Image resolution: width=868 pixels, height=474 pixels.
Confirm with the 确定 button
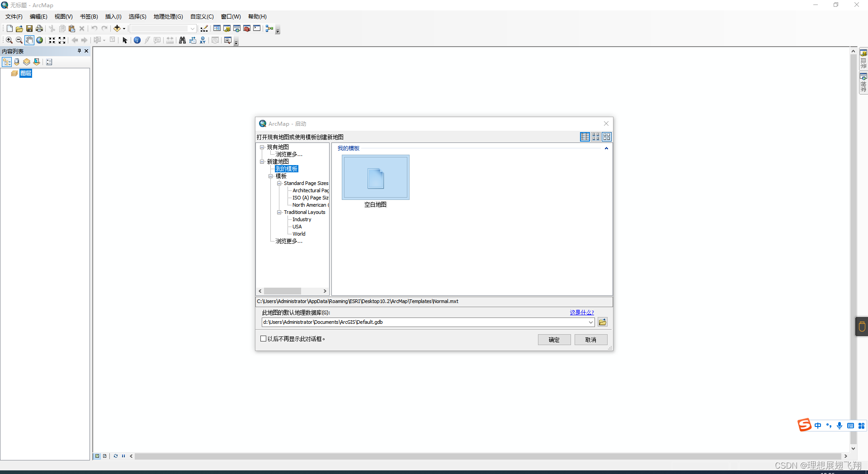[554, 340]
